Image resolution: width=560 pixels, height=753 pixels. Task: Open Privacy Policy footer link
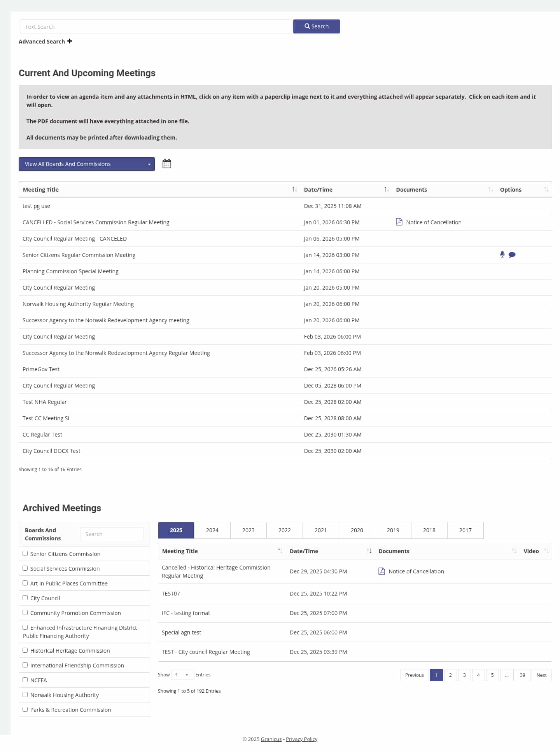pos(302,739)
